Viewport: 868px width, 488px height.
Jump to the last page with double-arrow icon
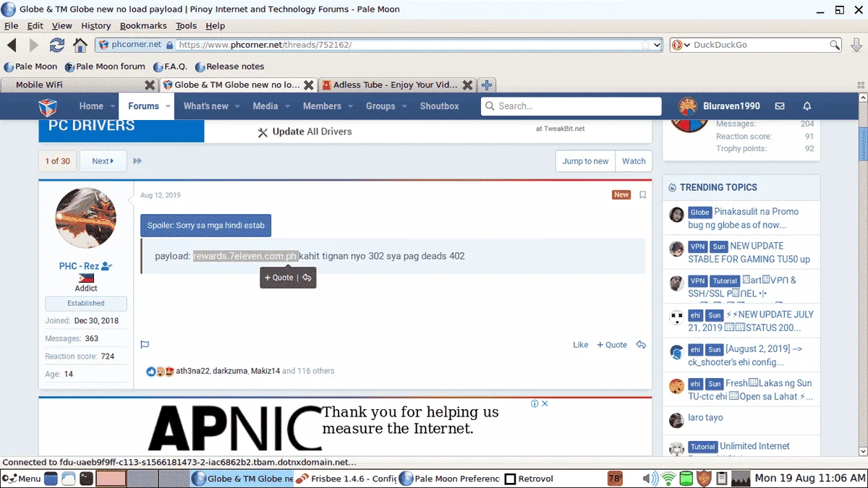click(137, 161)
